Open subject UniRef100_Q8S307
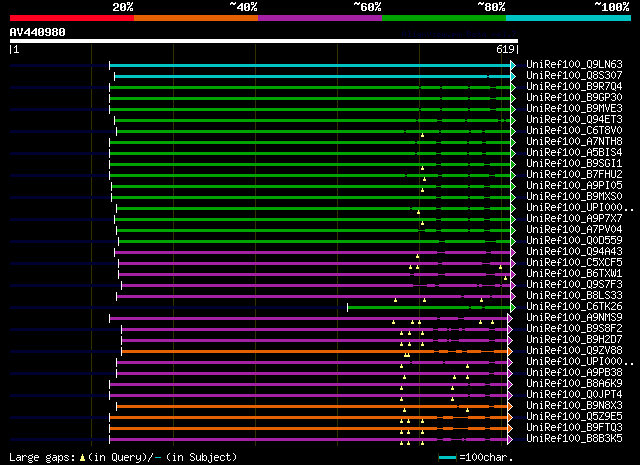The height and width of the screenshot is (465, 640). tap(574, 76)
